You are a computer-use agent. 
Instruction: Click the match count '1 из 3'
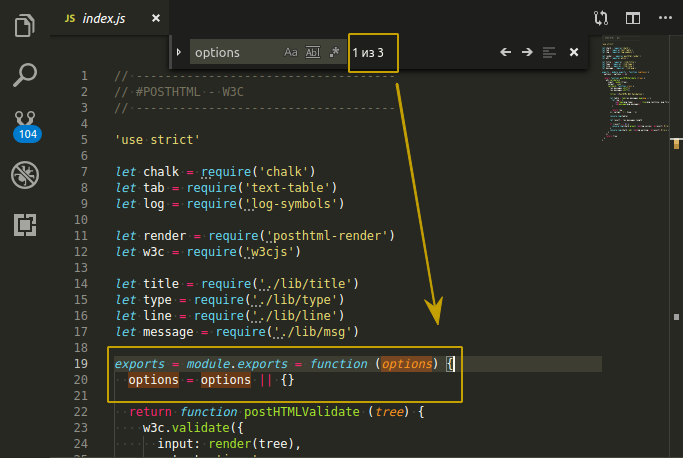[368, 53]
